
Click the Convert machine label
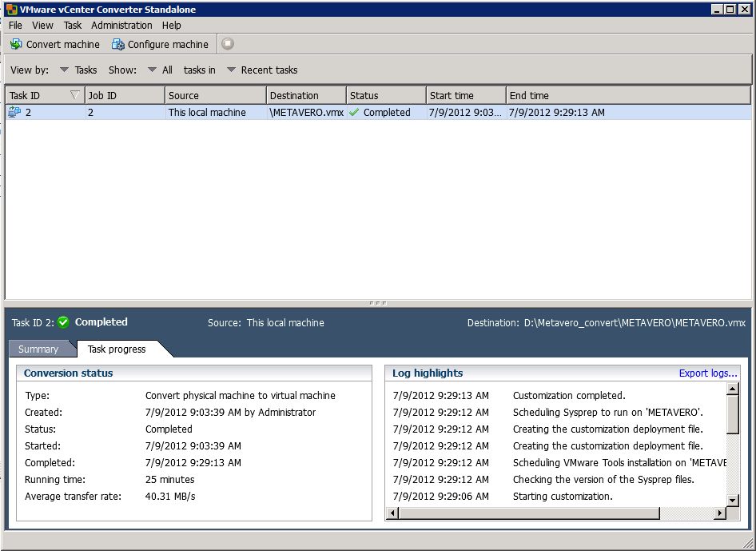tap(63, 45)
